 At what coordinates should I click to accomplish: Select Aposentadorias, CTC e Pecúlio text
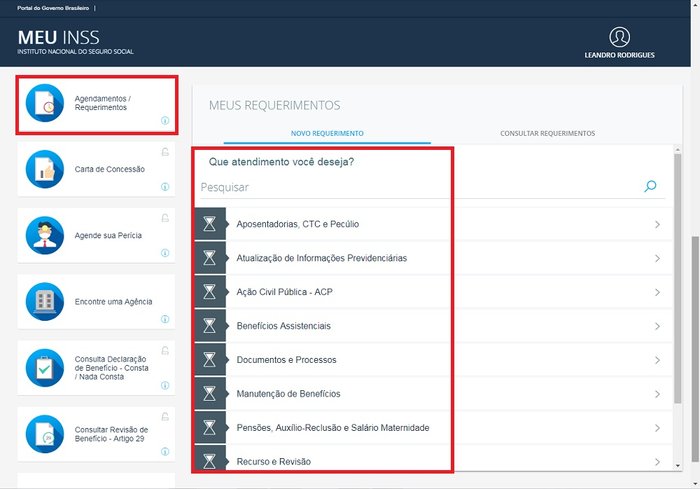click(298, 224)
